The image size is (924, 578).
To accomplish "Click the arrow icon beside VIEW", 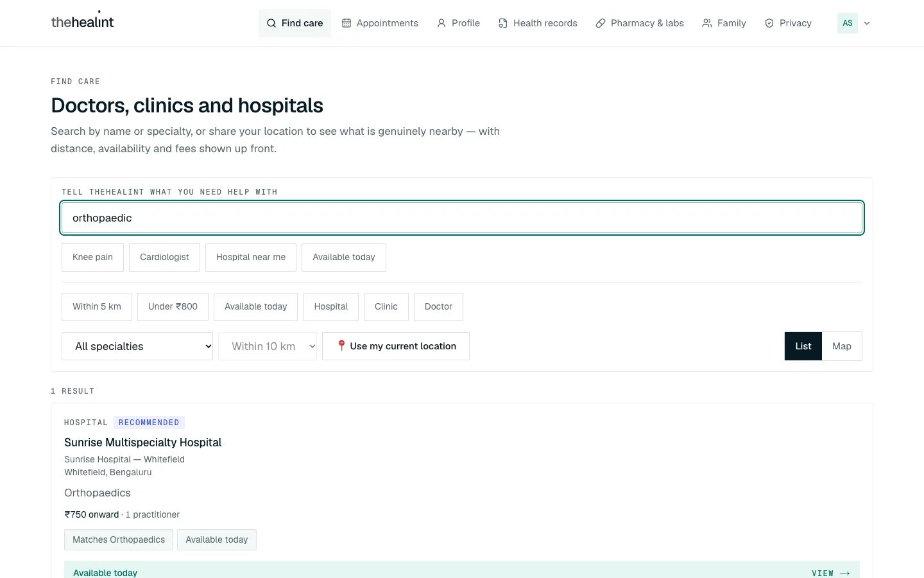I will click(845, 573).
